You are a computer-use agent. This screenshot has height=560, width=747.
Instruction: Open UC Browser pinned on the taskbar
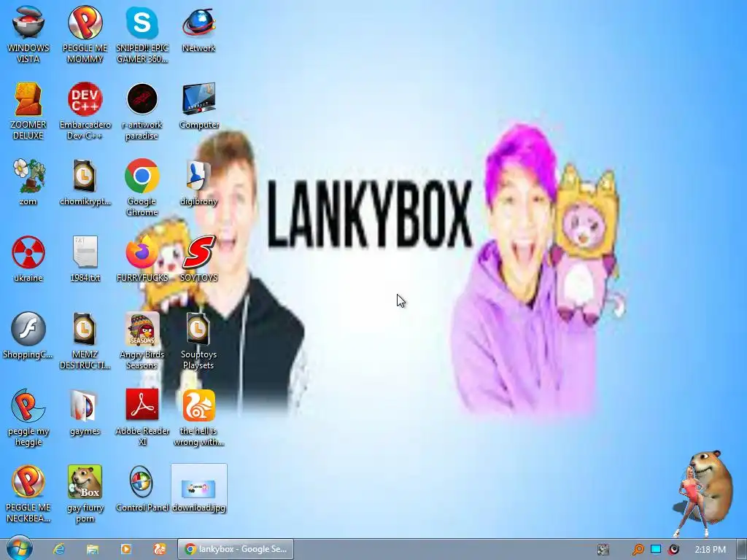pos(159,549)
